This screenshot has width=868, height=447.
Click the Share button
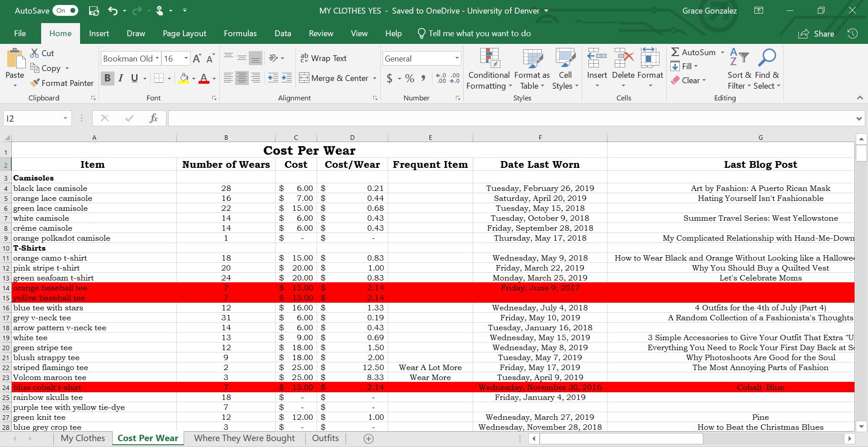[816, 34]
